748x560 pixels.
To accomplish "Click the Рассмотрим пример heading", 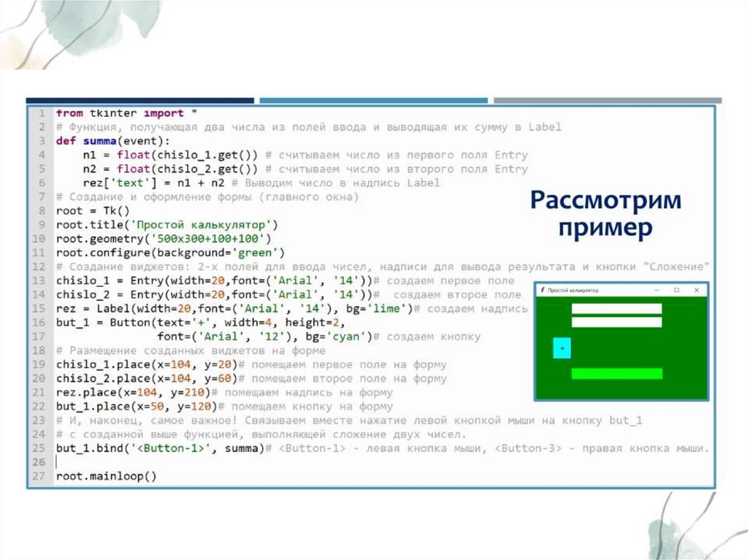I will pyautogui.click(x=606, y=214).
